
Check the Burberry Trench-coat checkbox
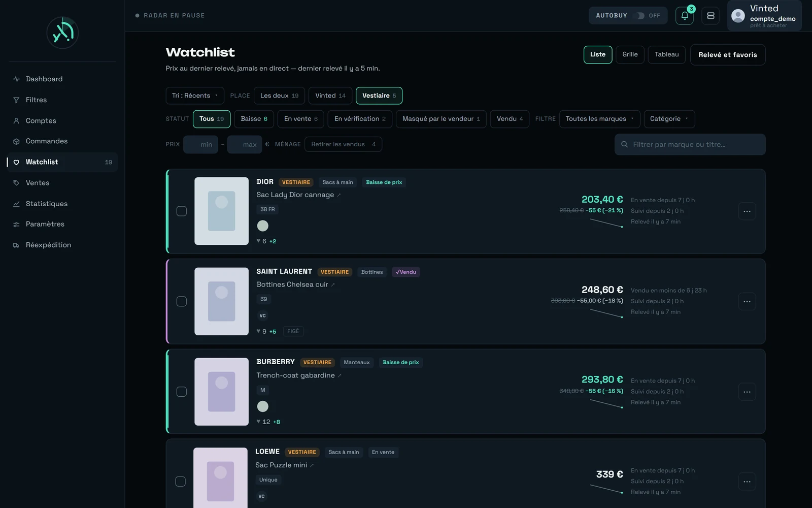pos(181,392)
